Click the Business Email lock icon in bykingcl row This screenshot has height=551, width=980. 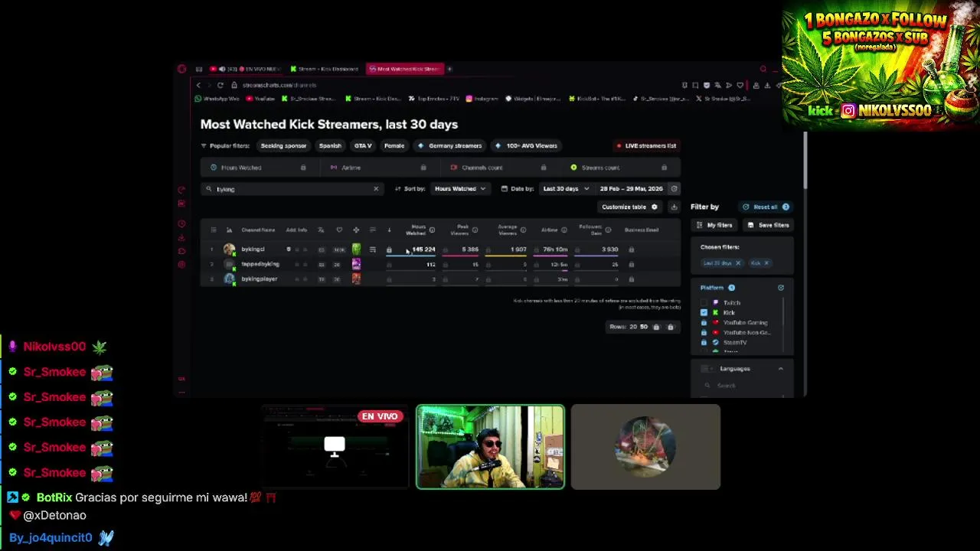632,249
